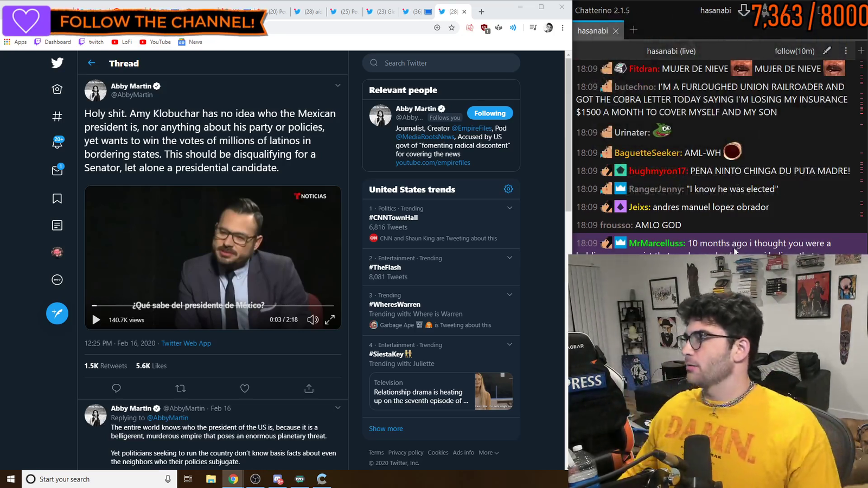This screenshot has width=868, height=488.
Task: Click the uBlock extension icon in Chrome
Action: tap(485, 28)
